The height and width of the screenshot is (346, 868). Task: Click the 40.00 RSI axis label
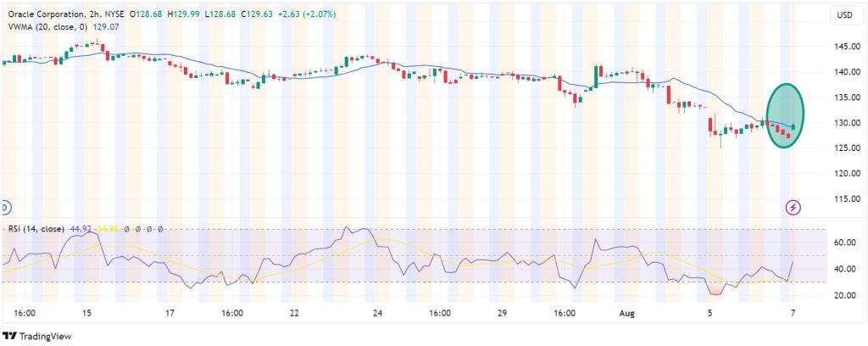pyautogui.click(x=843, y=269)
